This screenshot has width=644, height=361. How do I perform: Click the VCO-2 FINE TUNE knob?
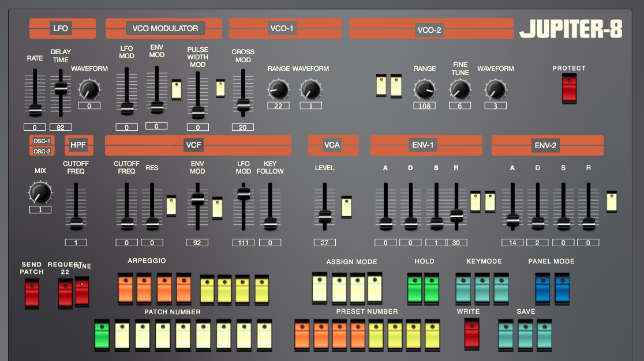click(460, 89)
